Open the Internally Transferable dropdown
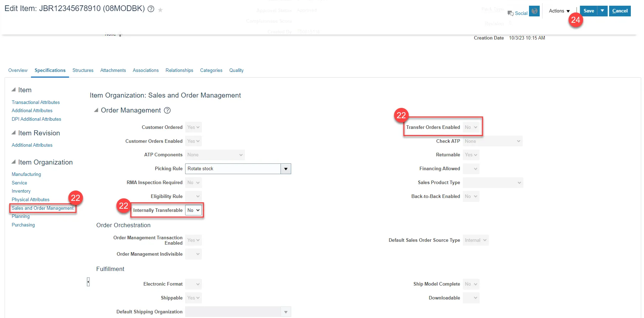 tap(194, 210)
